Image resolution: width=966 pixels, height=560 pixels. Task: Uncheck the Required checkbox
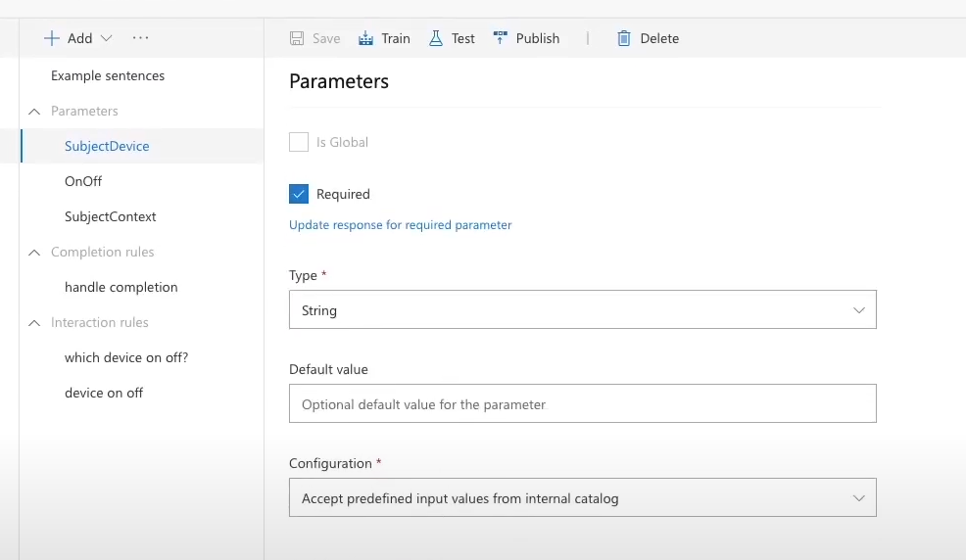(299, 194)
